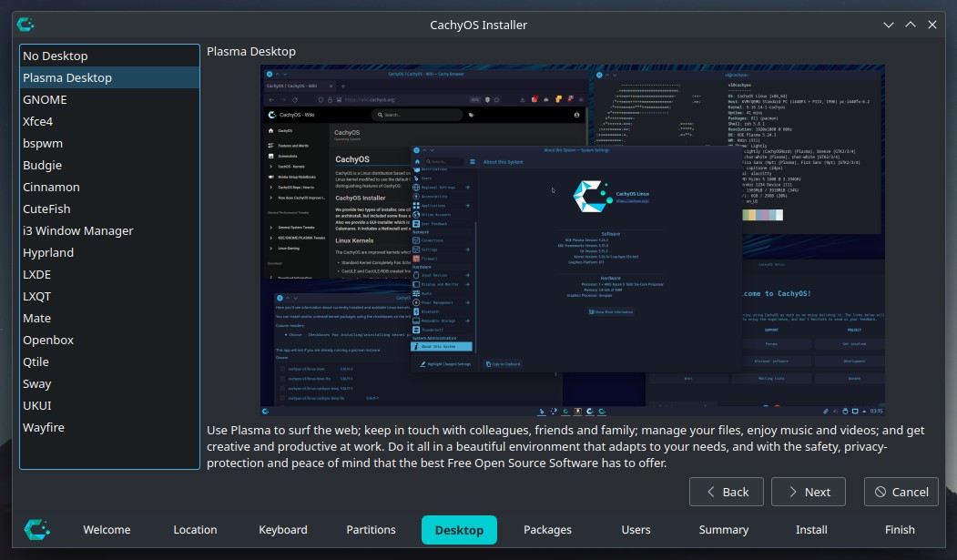Screen dimensions: 957x560
Task: Switch to the Keyboard step
Action: [x=283, y=530]
